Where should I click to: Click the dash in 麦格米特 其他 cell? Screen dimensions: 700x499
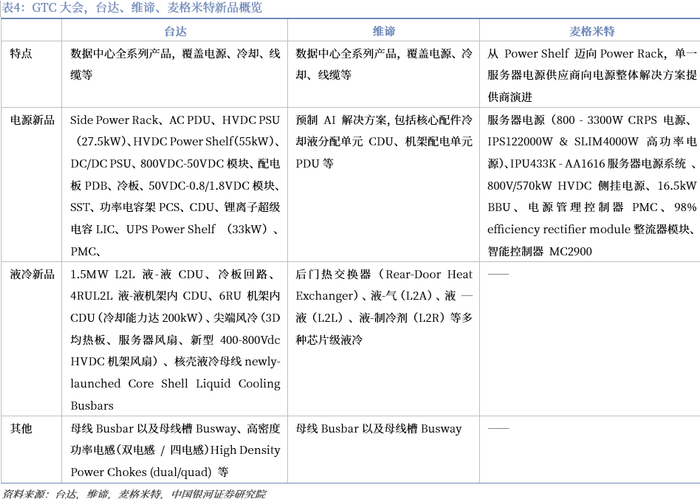498,428
